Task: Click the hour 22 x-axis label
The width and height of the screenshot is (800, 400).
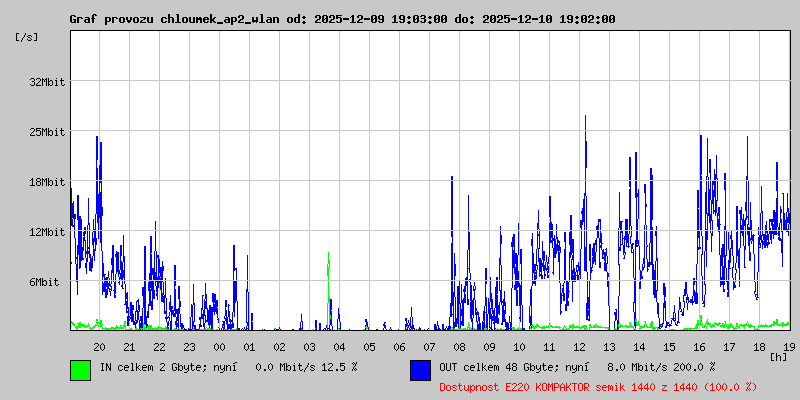Action: click(159, 347)
